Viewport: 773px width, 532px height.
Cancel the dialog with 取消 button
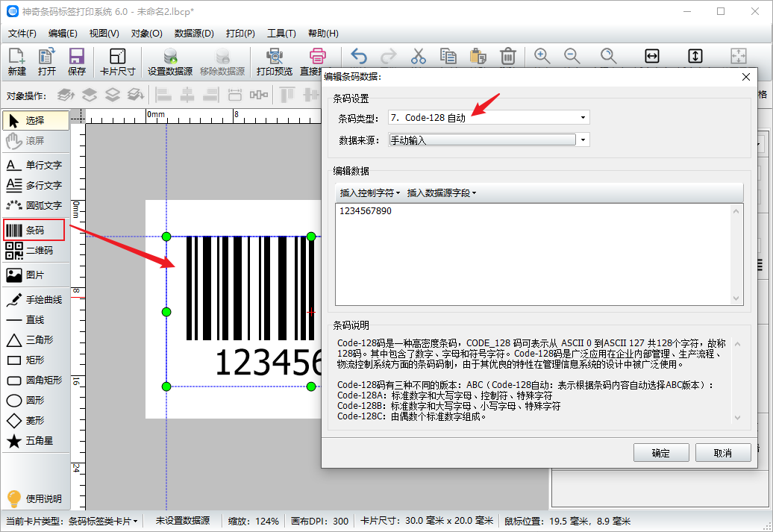point(723,453)
